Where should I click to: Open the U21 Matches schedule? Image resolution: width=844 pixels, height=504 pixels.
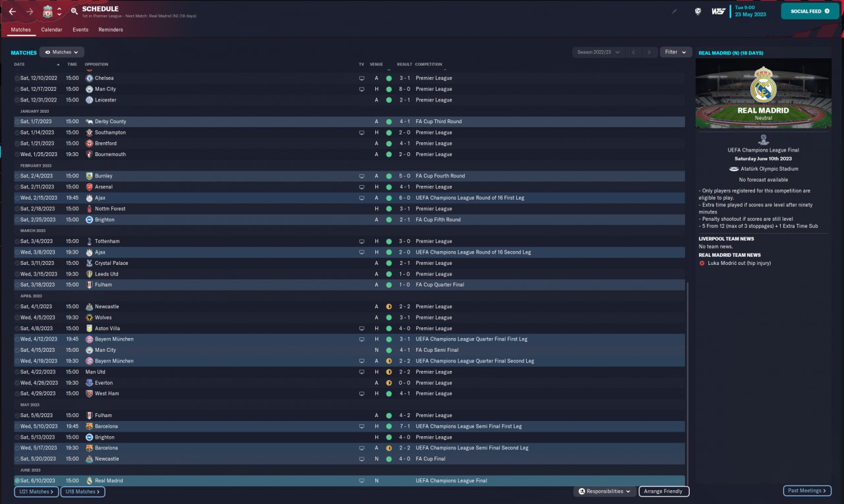[x=36, y=491]
